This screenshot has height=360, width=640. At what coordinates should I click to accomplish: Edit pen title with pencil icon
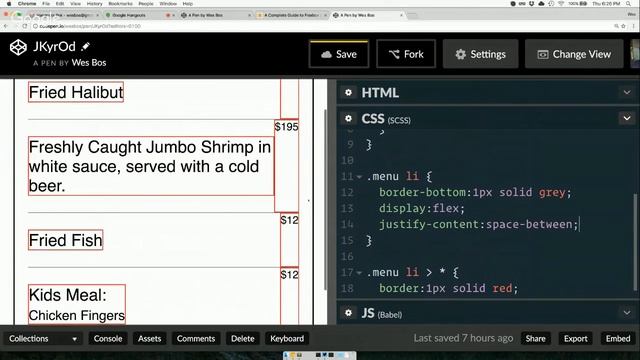(x=85, y=47)
